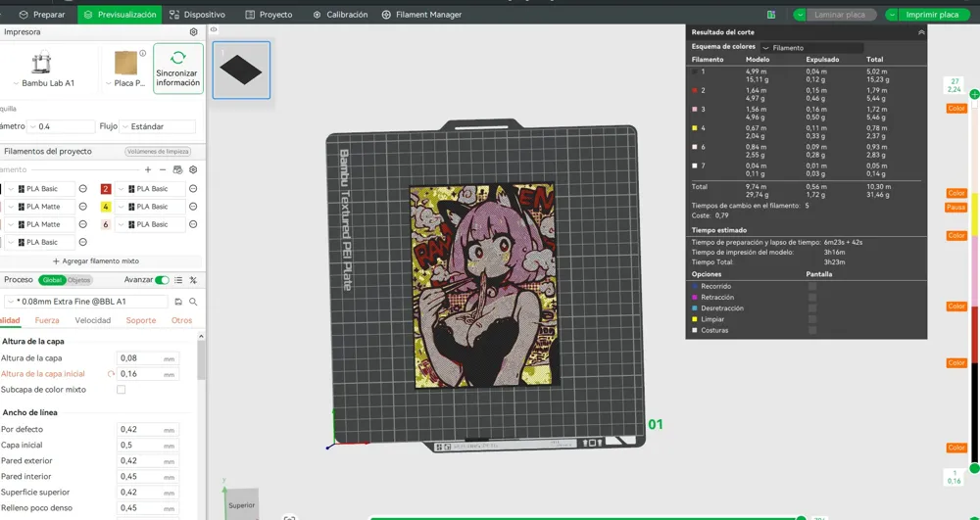The height and width of the screenshot is (520, 980).
Task: Click the process settings vertical scrollbar
Action: click(201, 360)
